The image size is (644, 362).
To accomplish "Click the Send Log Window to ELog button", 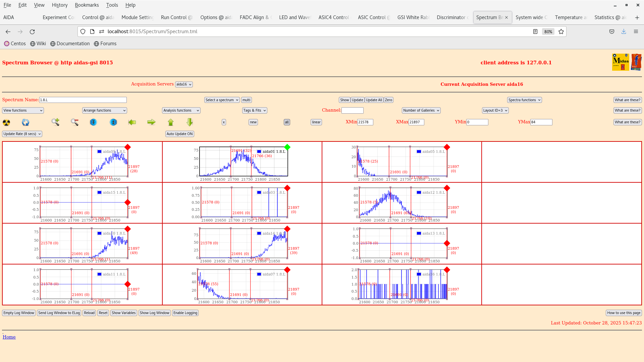I will [59, 313].
